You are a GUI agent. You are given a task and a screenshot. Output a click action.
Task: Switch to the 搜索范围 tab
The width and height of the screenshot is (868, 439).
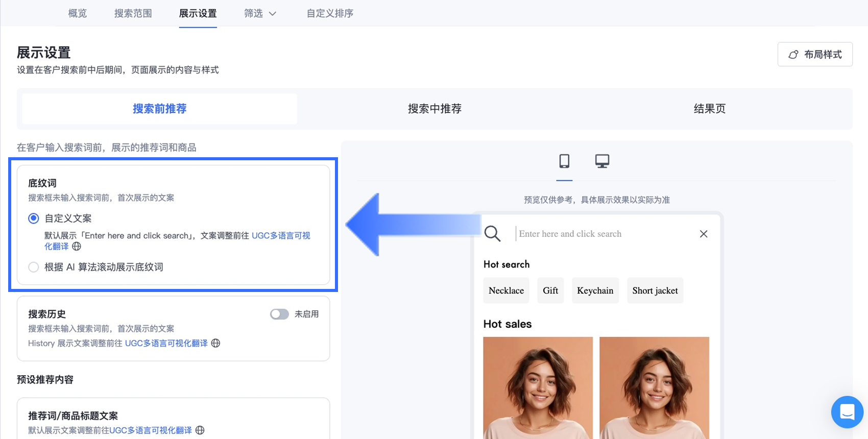tap(133, 13)
